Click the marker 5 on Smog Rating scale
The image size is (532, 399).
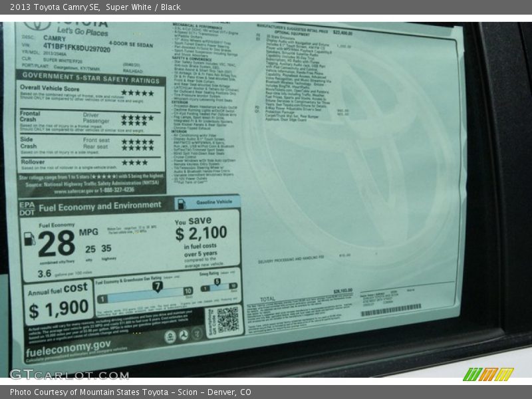[x=217, y=281]
